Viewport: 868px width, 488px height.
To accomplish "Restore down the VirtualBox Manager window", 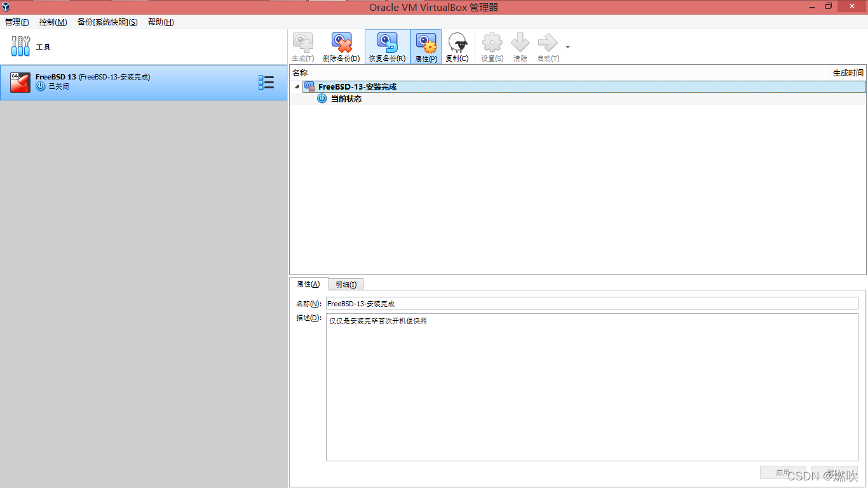I will pos(829,6).
